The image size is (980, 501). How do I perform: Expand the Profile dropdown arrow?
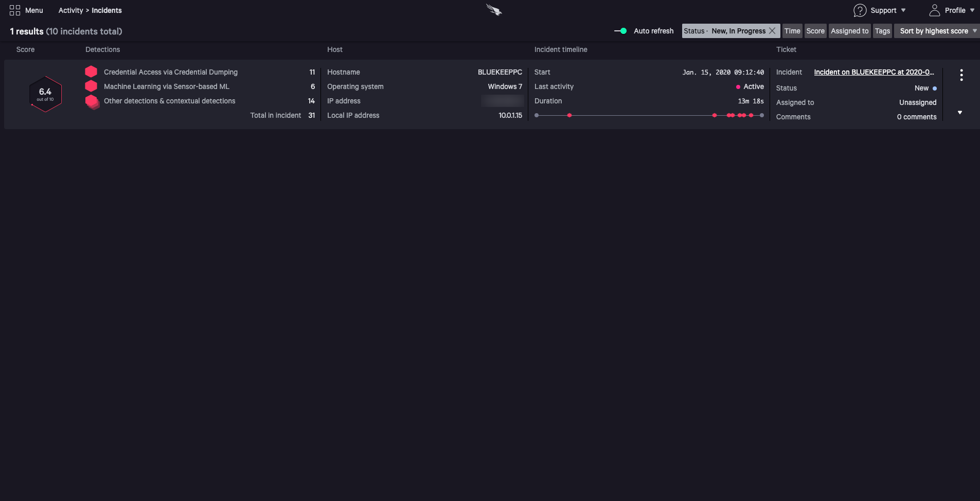972,10
